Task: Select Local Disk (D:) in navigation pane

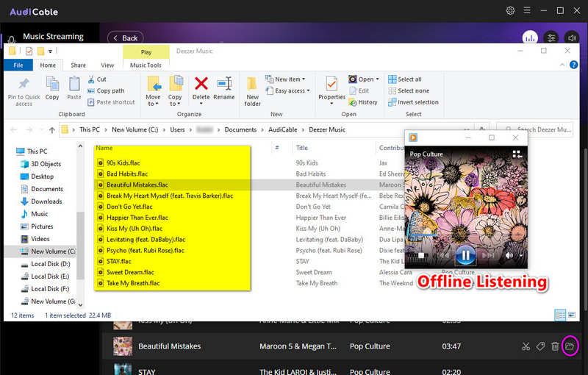Action: 50,264
